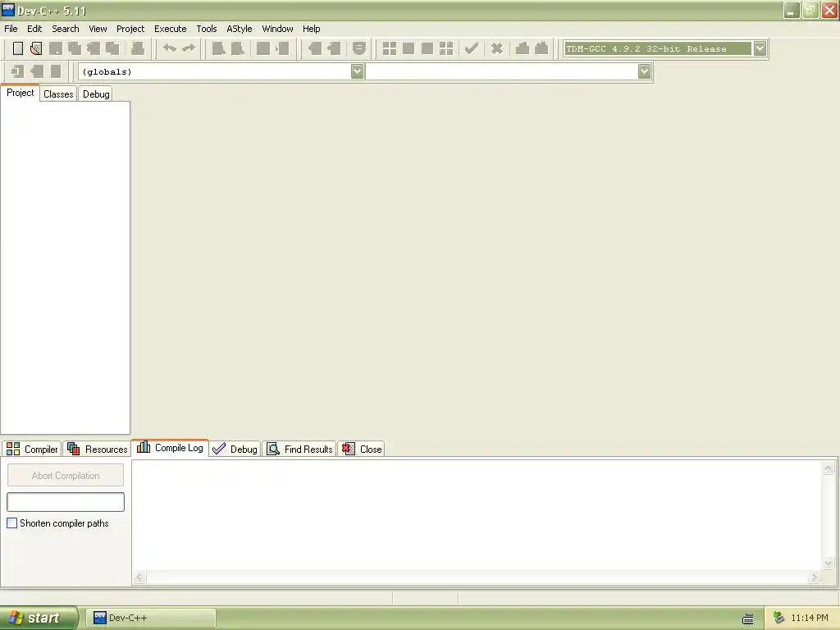Open the AStyle menu

tap(239, 29)
